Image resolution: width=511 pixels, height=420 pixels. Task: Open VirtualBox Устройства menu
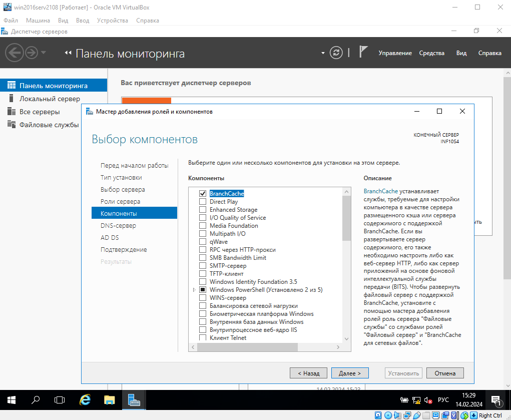(x=113, y=20)
